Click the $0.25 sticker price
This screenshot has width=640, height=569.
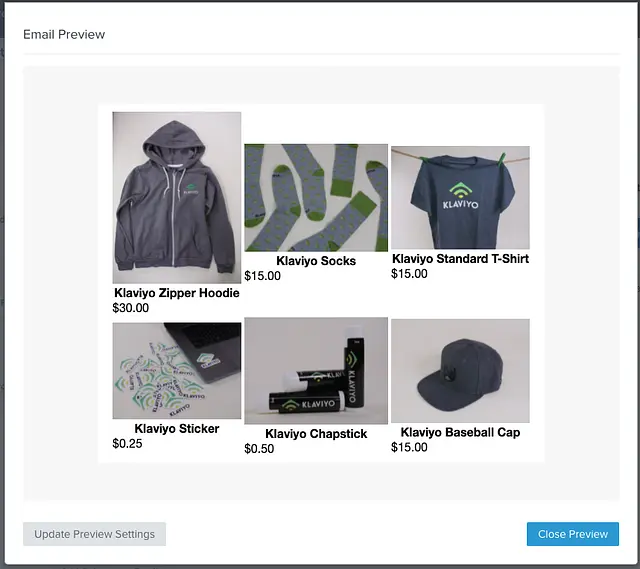pos(128,444)
